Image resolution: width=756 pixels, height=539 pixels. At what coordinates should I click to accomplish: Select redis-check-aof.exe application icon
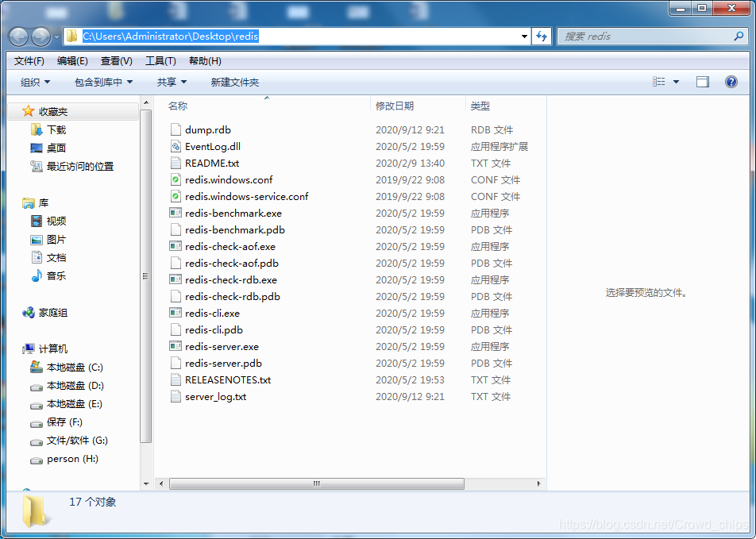click(175, 246)
